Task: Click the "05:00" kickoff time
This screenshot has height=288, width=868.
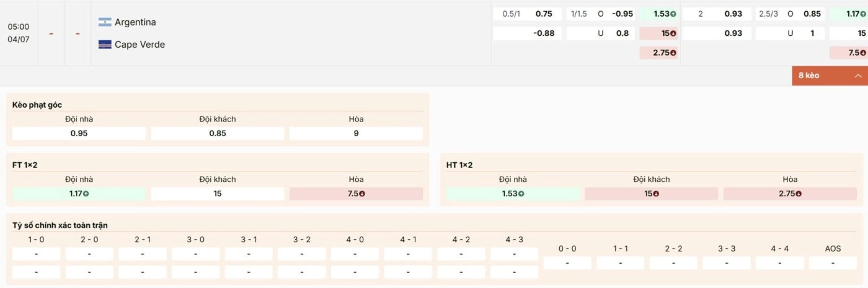Action: point(19,27)
